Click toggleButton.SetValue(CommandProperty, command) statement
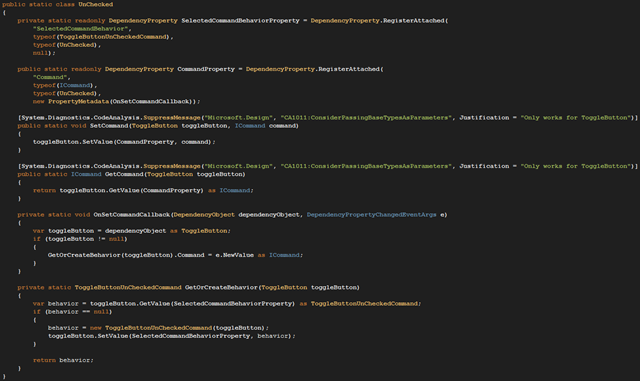Viewport: 640px width, 381px height. pos(124,142)
